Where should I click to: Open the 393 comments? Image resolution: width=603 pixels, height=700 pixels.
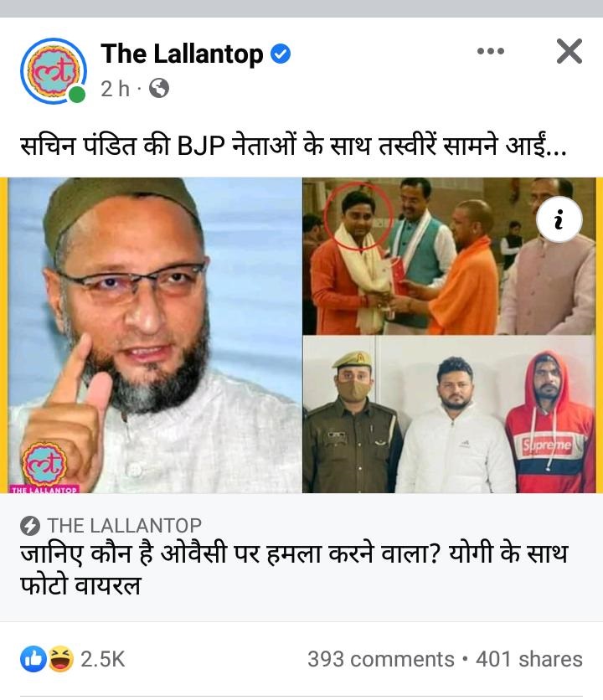[x=380, y=659]
